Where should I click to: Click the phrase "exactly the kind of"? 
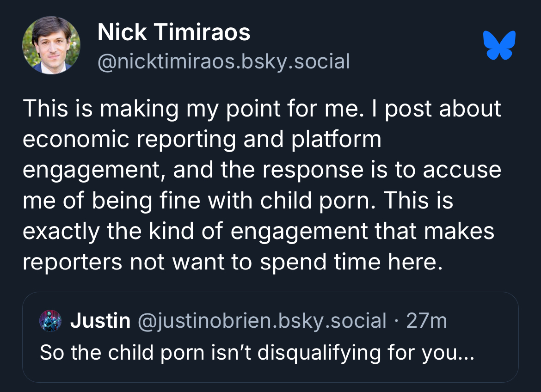coord(123,231)
